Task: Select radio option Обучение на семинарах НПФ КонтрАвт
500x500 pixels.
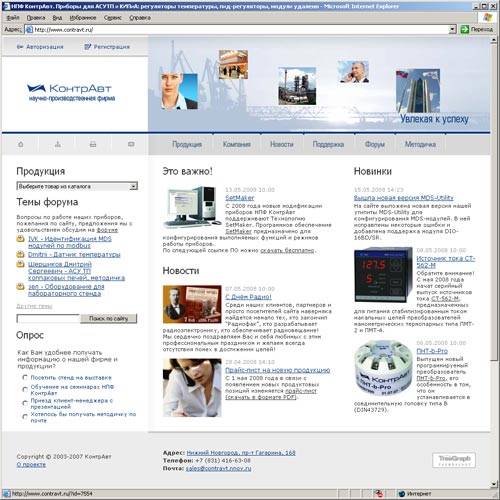Action: click(x=25, y=389)
